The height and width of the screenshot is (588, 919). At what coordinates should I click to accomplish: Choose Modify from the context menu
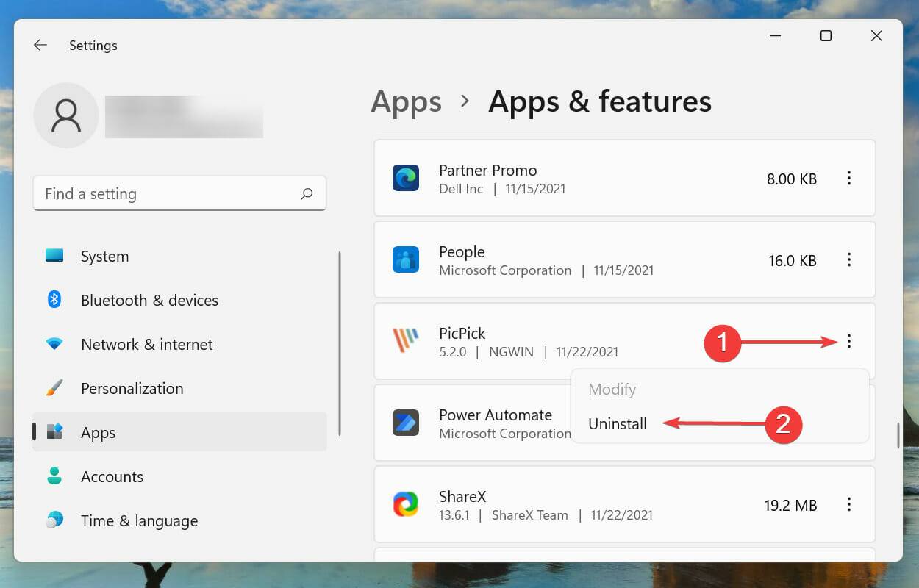[612, 390]
